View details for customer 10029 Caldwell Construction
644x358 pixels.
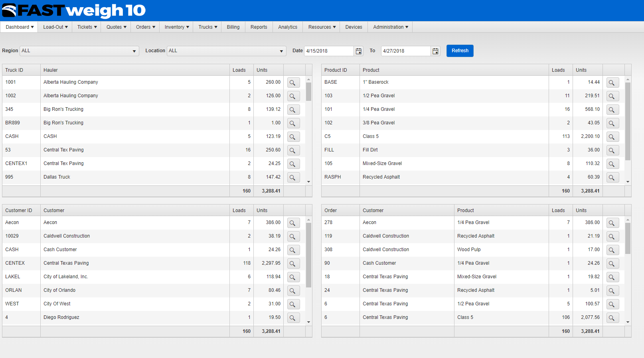coord(293,236)
